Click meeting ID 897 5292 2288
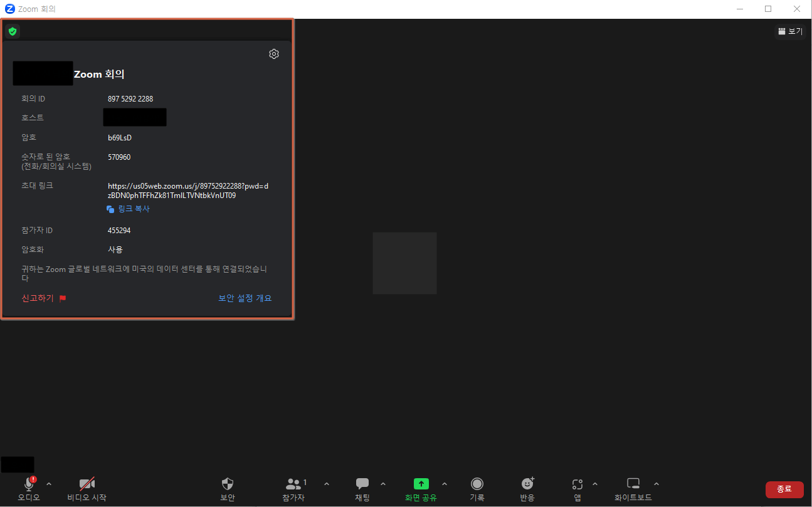The width and height of the screenshot is (812, 507). (130, 99)
